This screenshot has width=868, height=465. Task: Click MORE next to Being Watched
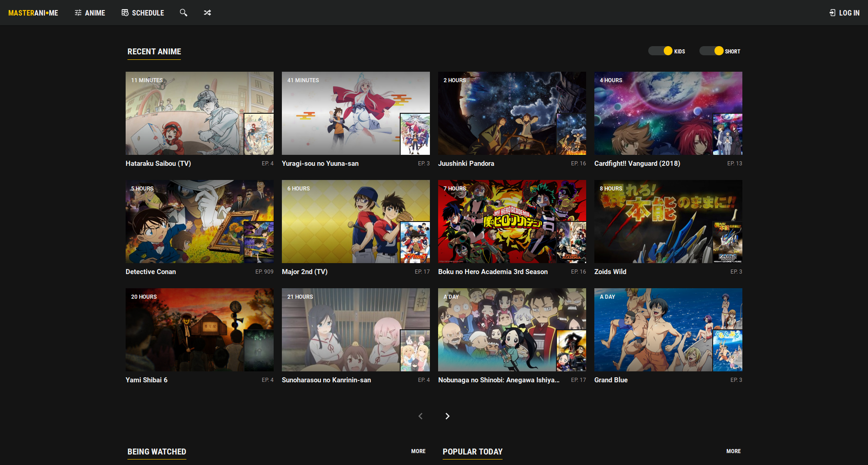(x=418, y=451)
